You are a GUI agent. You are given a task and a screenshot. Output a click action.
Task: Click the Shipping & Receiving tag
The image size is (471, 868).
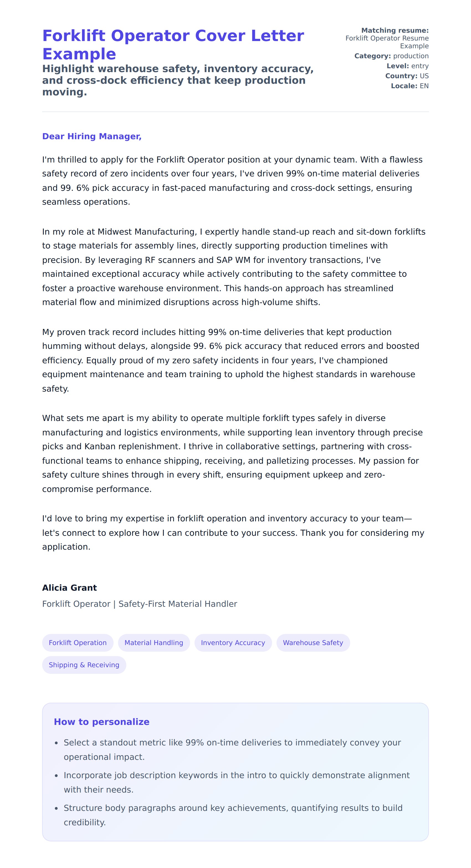(x=84, y=665)
